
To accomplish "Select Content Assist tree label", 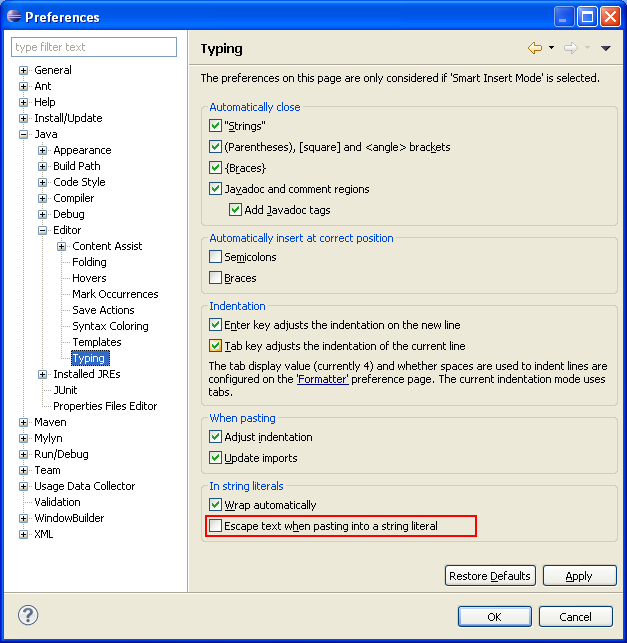I will pyautogui.click(x=107, y=246).
